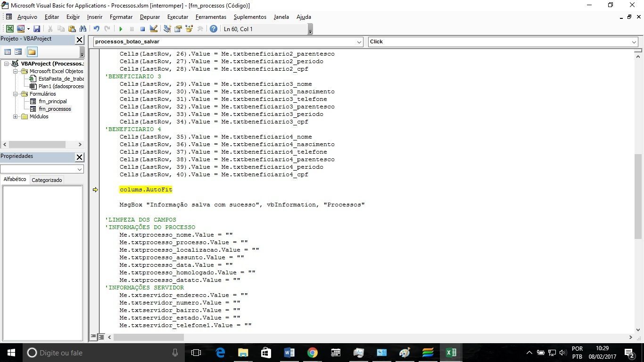This screenshot has height=362, width=644.
Task: Click the horizontal scrollbar thumb of code window
Action: 149,337
